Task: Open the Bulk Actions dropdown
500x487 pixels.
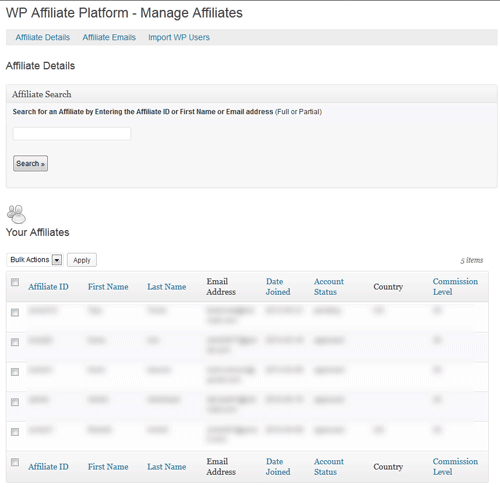Action: tap(35, 260)
